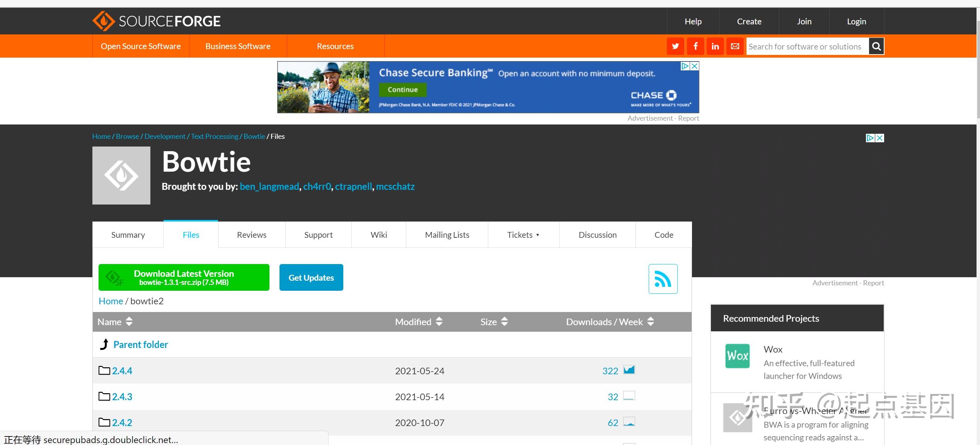Click the Twitter share icon
This screenshot has height=445, width=980.
tap(675, 46)
